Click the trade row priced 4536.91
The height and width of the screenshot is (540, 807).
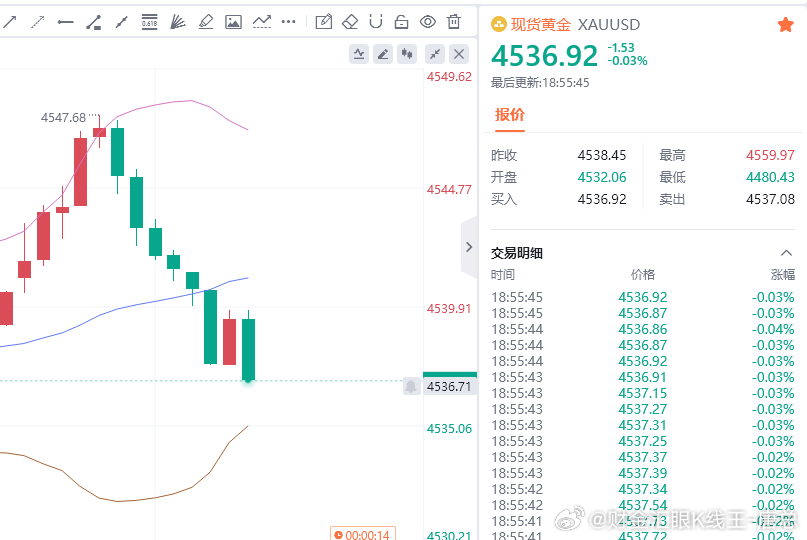643,377
